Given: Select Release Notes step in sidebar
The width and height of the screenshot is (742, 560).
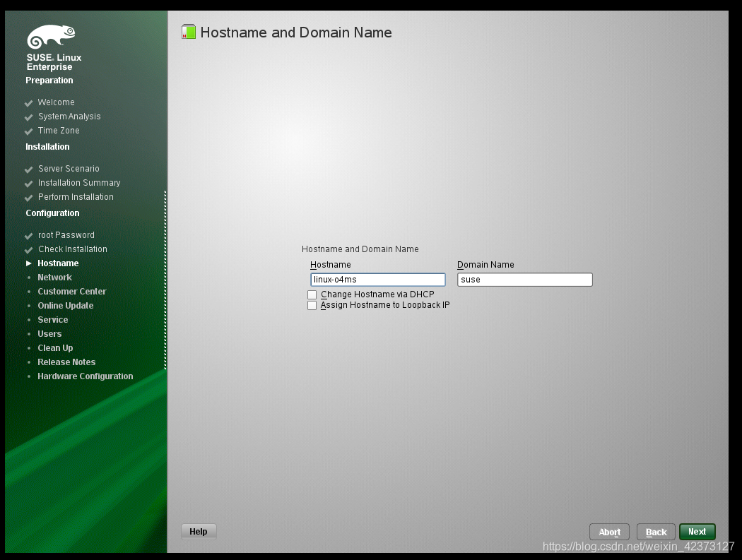Looking at the screenshot, I should 66,362.
